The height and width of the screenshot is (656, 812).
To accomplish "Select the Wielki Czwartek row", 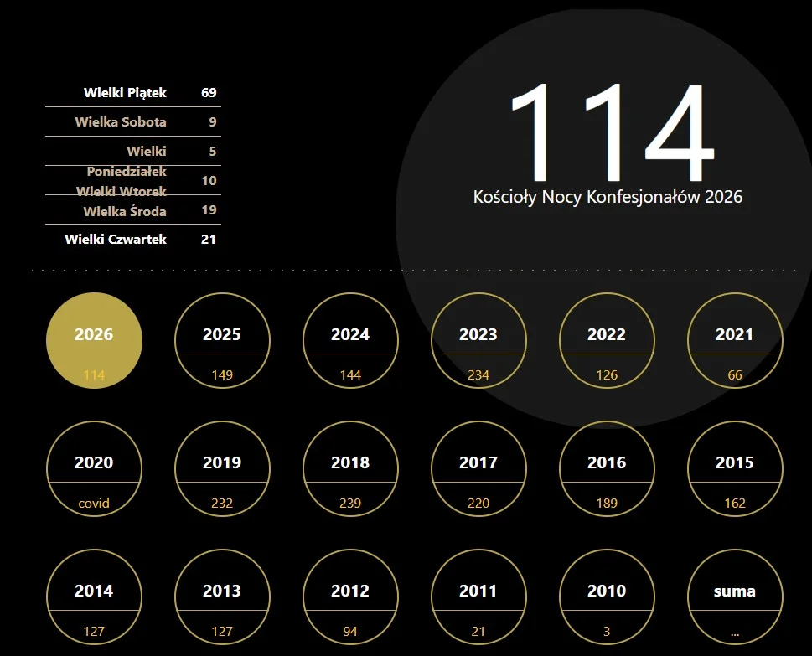I will tap(133, 240).
